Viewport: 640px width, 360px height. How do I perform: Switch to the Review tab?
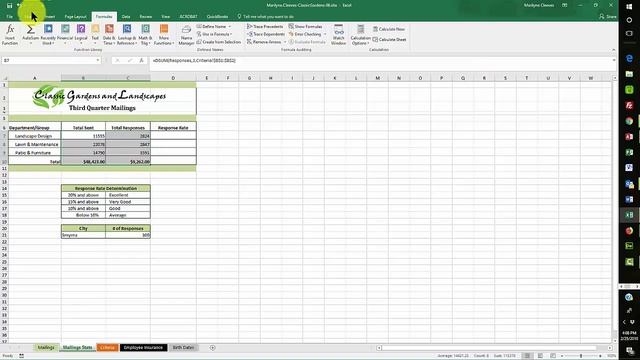(146, 17)
